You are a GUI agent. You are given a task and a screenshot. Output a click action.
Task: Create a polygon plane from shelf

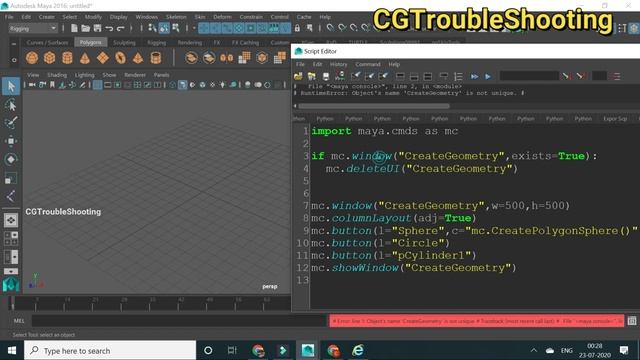tap(103, 58)
